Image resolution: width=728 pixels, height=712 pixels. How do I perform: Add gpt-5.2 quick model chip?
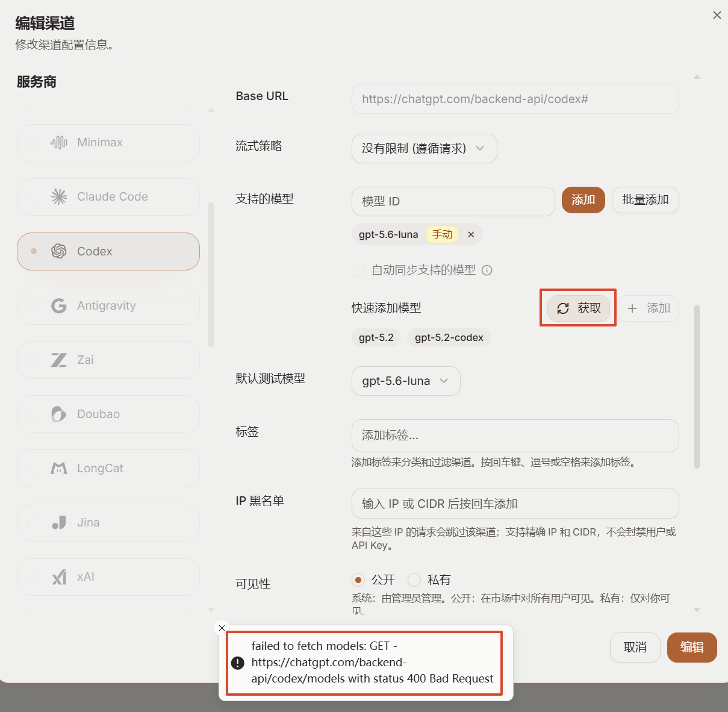(376, 337)
